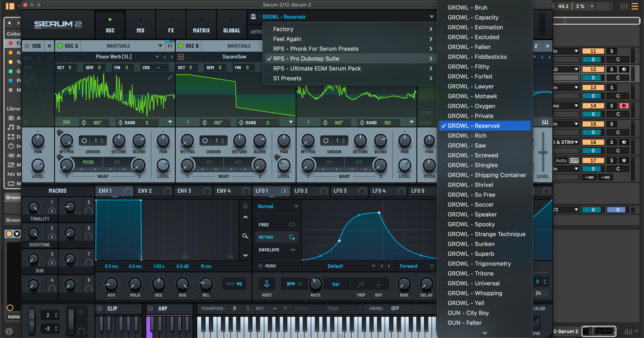Expand OSC A phase options arrow
Screen dimensions: 644x338
pyautogui.click(x=170, y=122)
